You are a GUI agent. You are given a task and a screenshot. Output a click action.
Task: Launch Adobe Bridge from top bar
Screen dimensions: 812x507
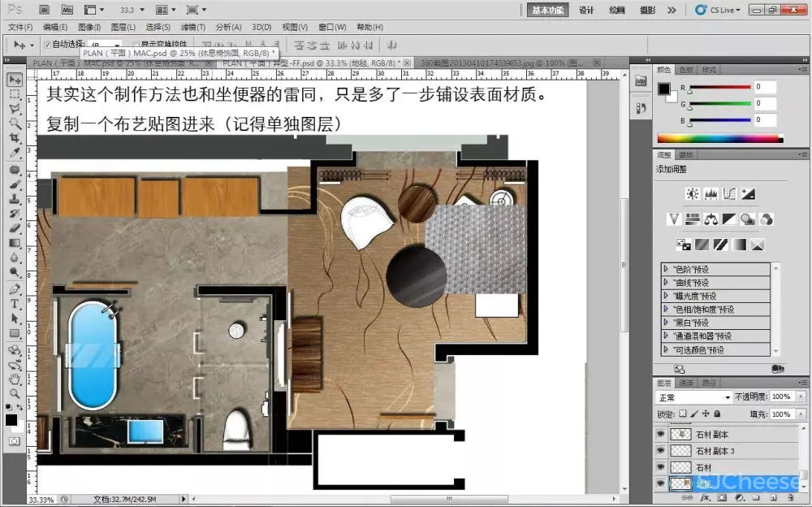[x=45, y=10]
